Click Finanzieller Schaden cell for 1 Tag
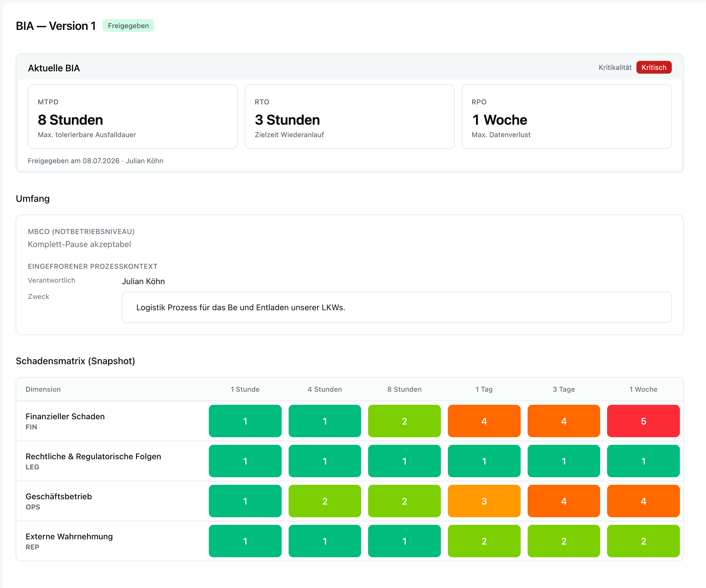Screen dimensions: 706x588 coord(484,421)
